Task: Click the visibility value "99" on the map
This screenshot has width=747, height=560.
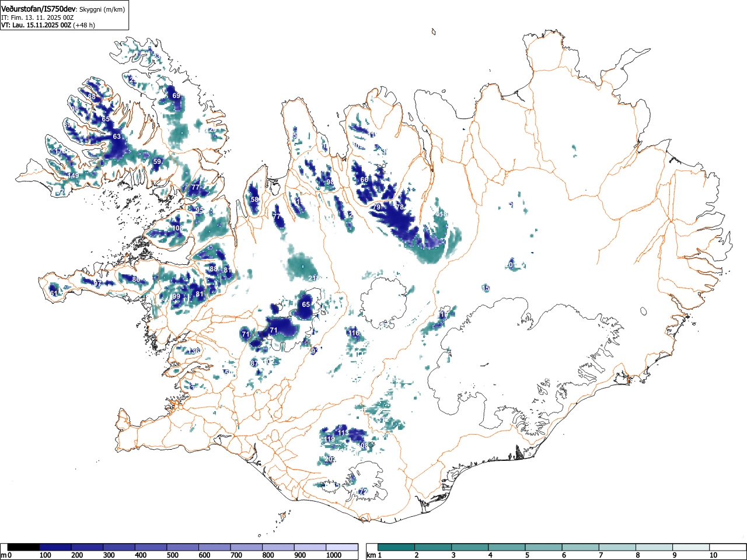Action: (x=176, y=296)
